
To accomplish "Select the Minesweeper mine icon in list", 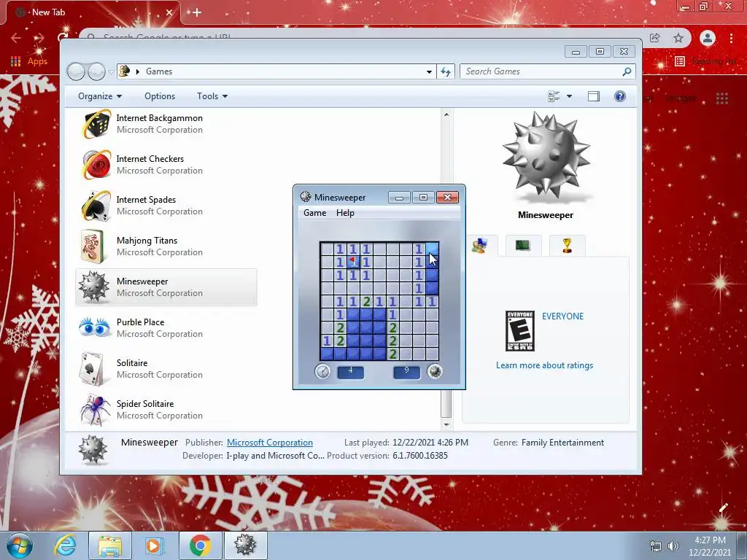I will click(x=93, y=287).
